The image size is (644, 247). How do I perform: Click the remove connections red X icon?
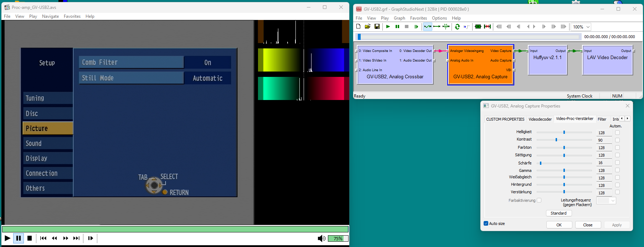pos(487,27)
